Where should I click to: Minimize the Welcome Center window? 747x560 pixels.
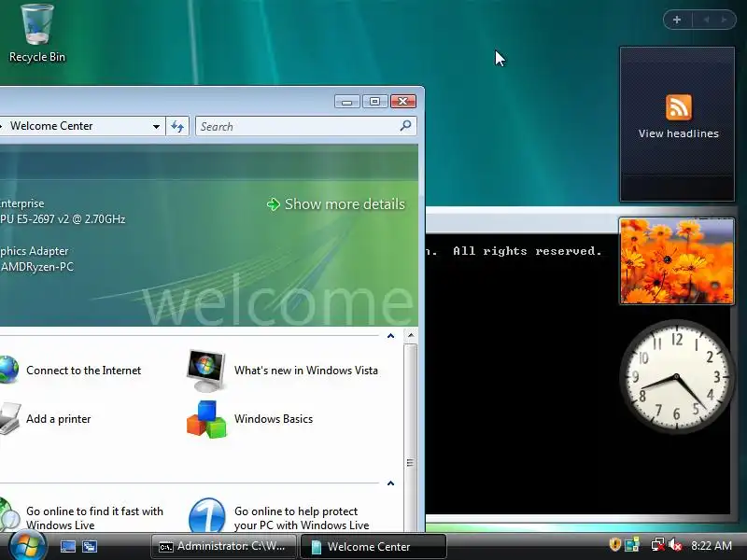346,102
